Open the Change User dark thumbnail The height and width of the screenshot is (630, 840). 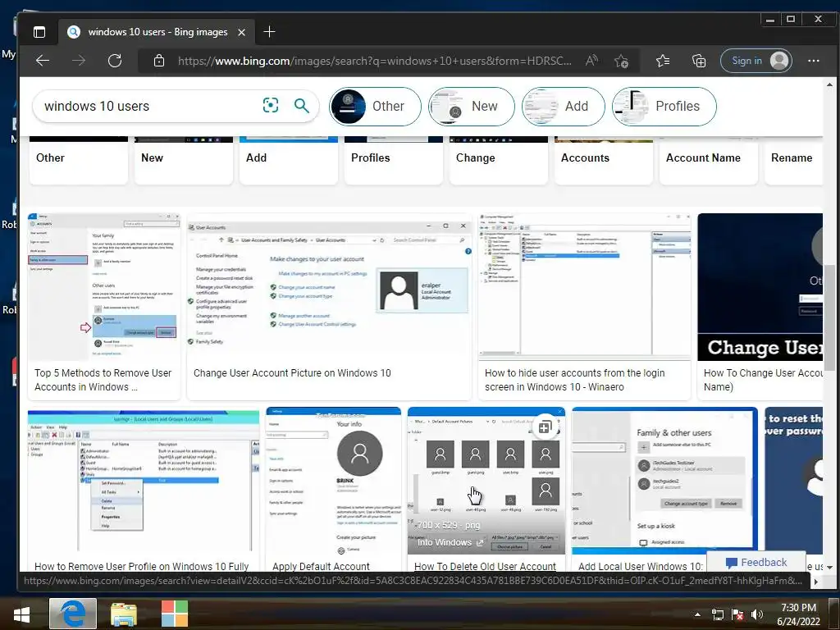(760, 287)
